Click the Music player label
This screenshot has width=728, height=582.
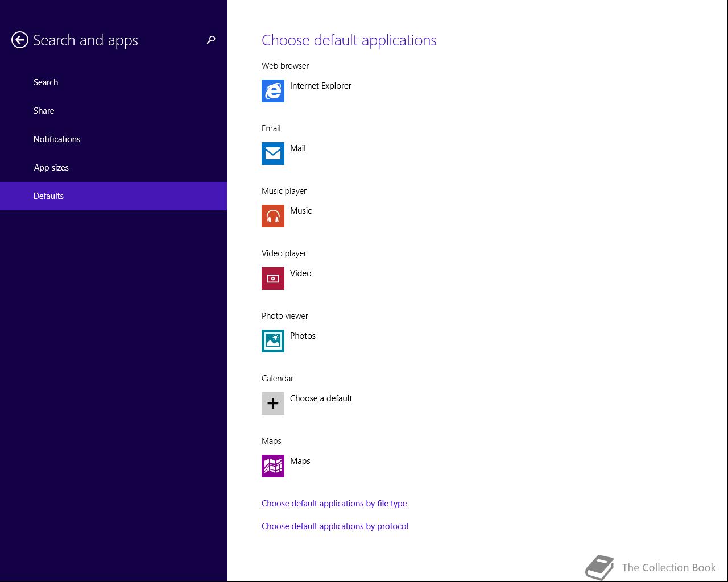tap(284, 191)
